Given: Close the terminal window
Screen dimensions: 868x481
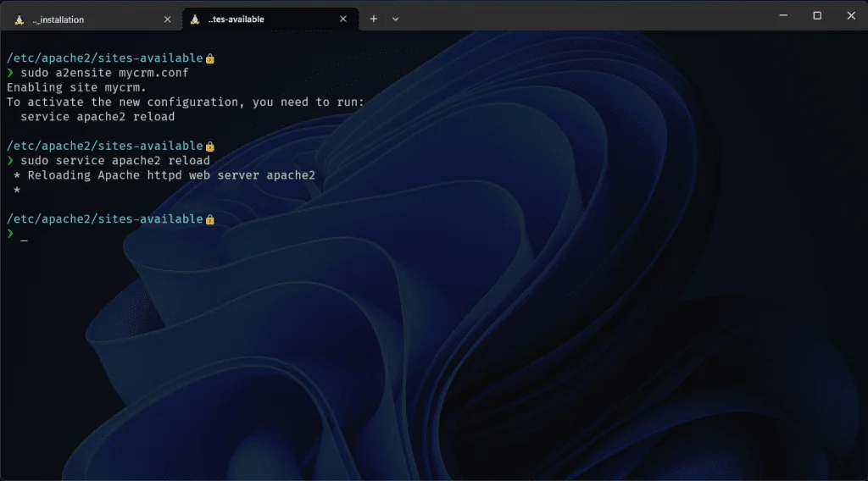Looking at the screenshot, I should tap(851, 15).
